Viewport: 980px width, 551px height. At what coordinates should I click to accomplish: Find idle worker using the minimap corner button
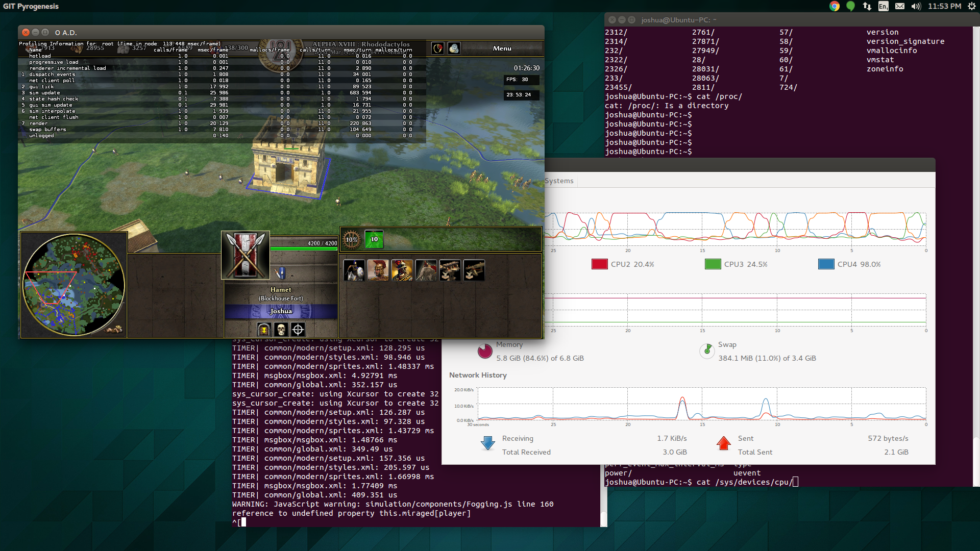(114, 329)
